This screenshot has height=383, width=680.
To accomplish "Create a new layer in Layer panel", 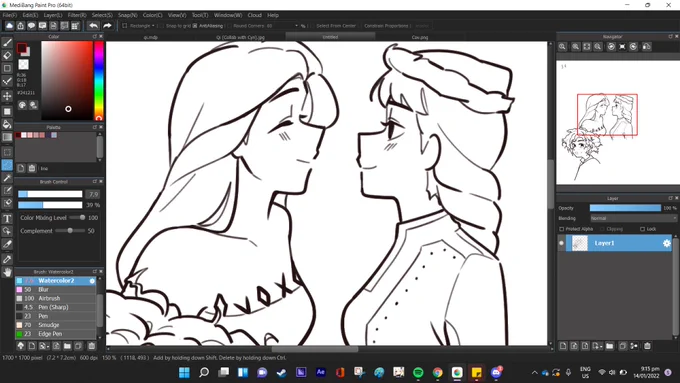I will [x=563, y=346].
